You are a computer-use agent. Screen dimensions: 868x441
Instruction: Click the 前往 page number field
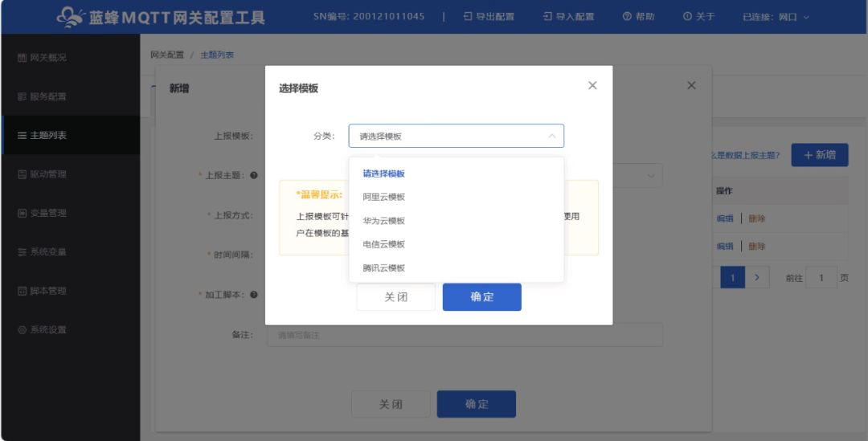tap(821, 277)
